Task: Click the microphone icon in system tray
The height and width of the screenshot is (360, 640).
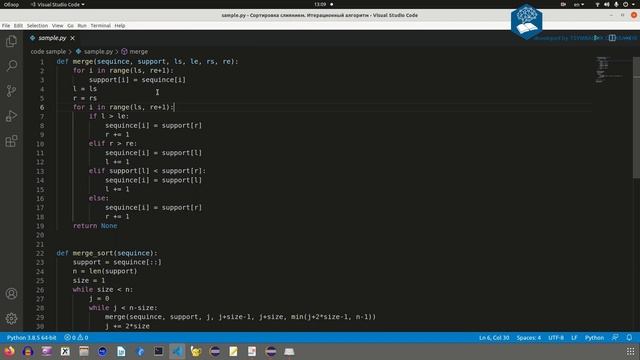Action: click(x=616, y=4)
